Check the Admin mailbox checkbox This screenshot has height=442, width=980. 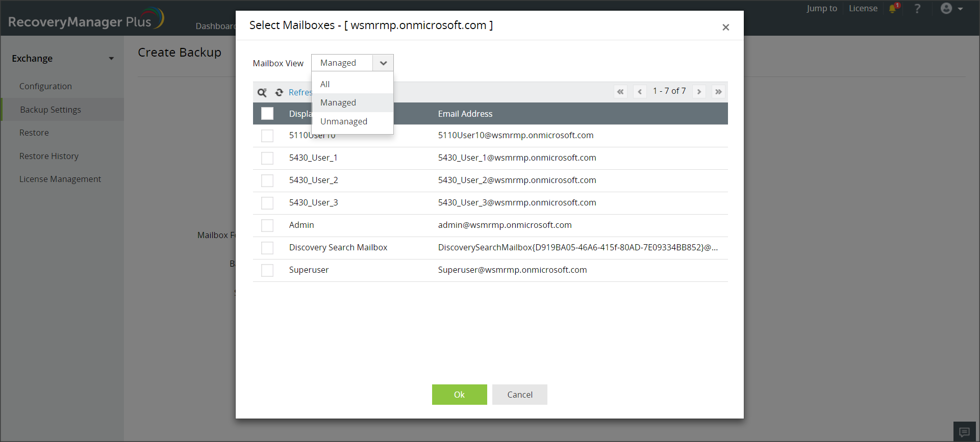(x=267, y=225)
